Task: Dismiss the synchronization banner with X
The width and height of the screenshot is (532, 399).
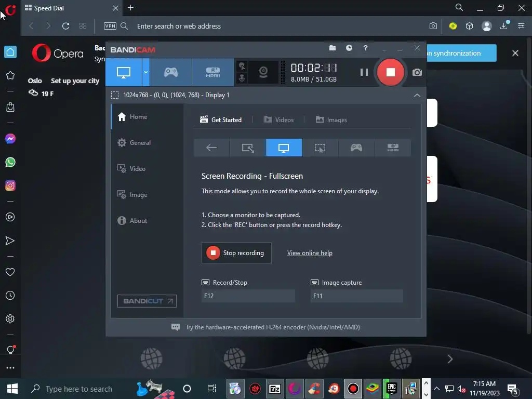Action: click(515, 53)
